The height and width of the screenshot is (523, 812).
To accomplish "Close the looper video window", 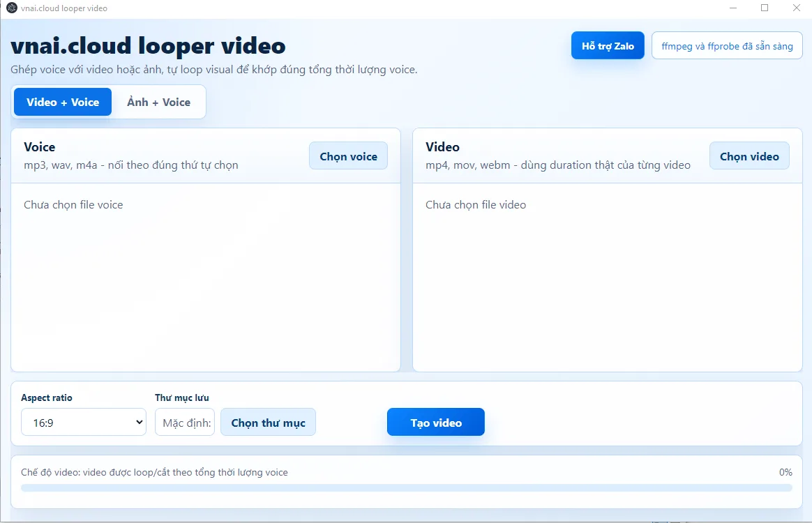I will click(x=797, y=8).
